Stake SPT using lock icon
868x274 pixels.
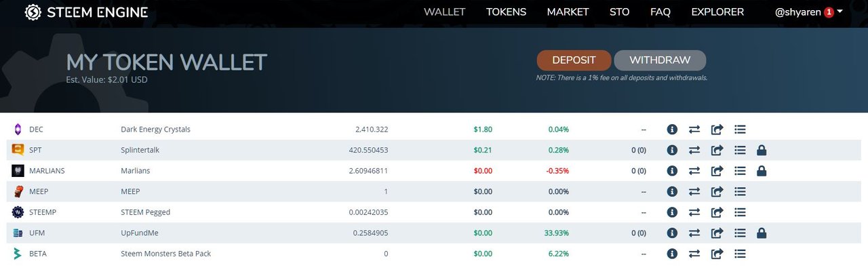pyautogui.click(x=762, y=151)
